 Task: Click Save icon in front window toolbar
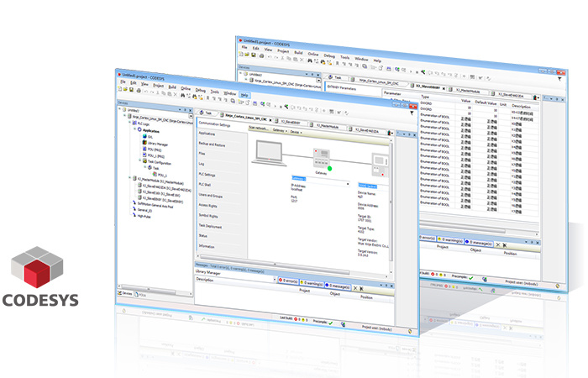[x=131, y=90]
